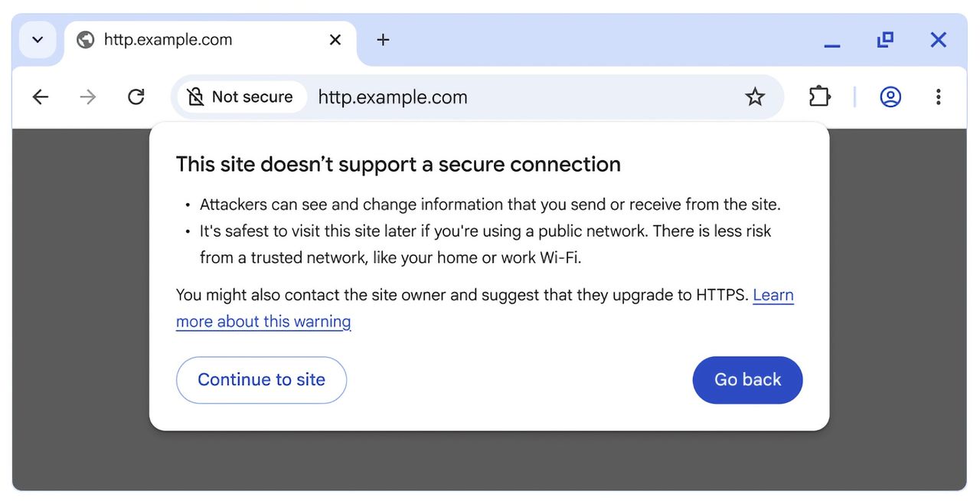980x501 pixels.
Task: Click the globe favicon on the tab
Action: (x=84, y=39)
